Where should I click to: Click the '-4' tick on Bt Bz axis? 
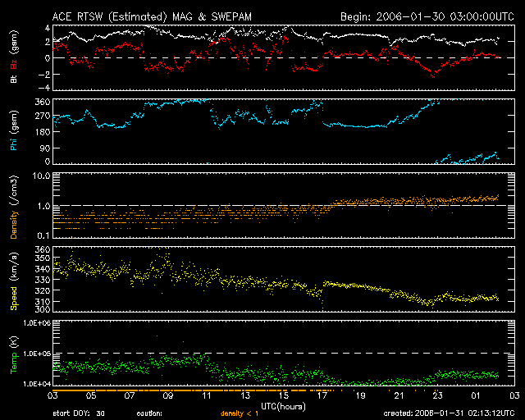pyautogui.click(x=43, y=88)
